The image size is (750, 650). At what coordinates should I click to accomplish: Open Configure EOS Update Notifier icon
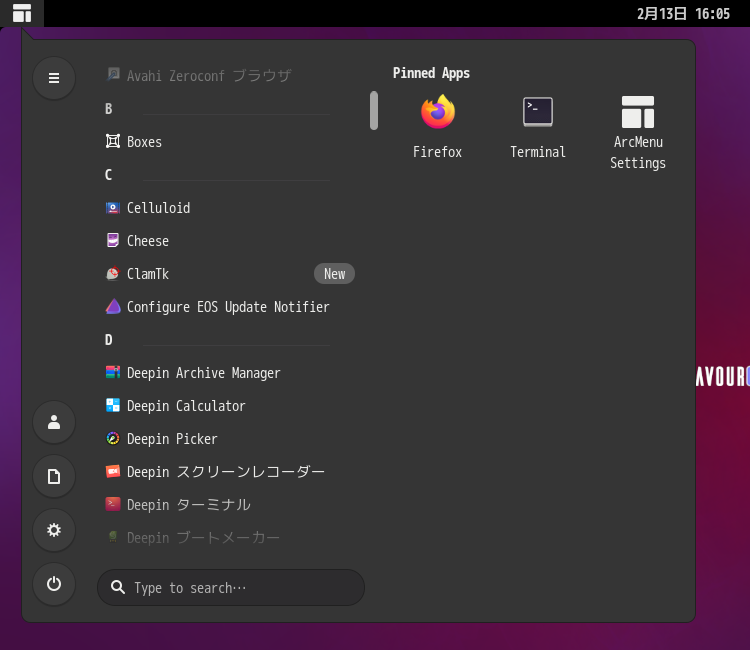113,307
